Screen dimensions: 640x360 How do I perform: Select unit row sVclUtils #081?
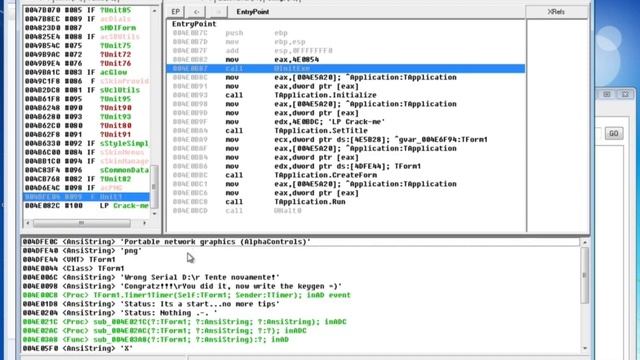pos(87,90)
